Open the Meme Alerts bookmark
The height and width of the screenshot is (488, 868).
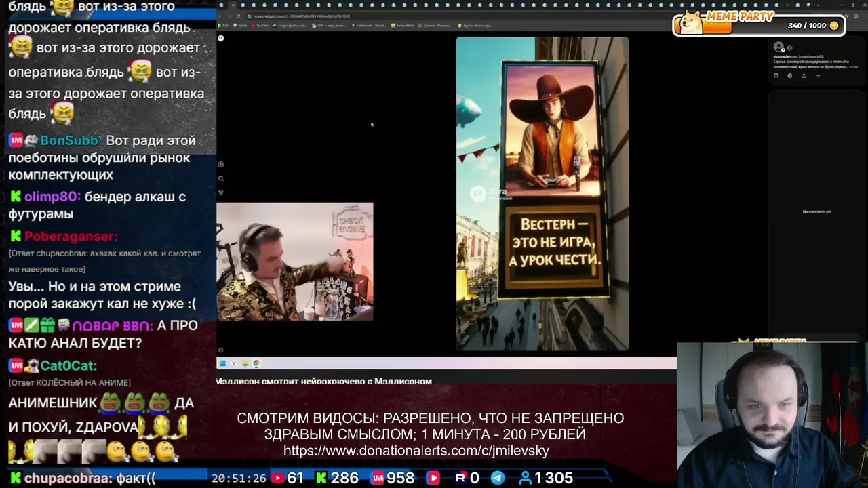tap(402, 26)
